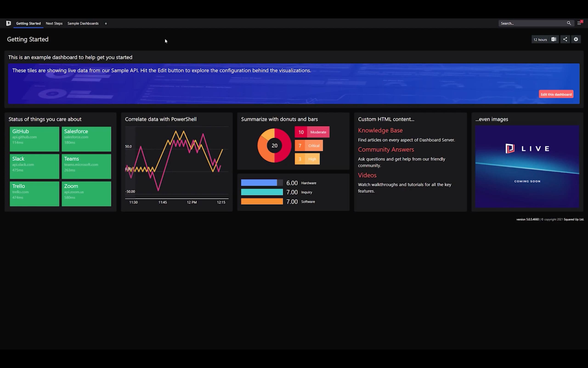Image resolution: width=588 pixels, height=368 pixels.
Task: Click the 'Custom HTML content...' title
Action: coord(386,119)
